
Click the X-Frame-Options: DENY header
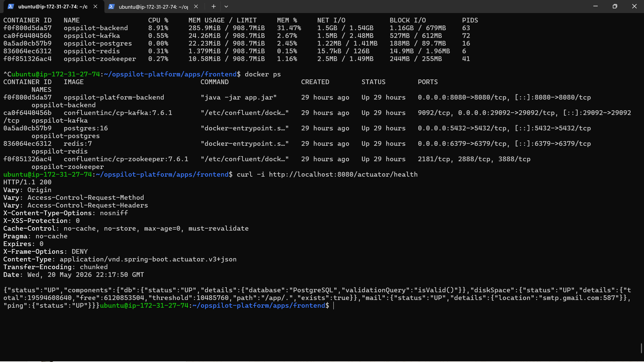46,252
